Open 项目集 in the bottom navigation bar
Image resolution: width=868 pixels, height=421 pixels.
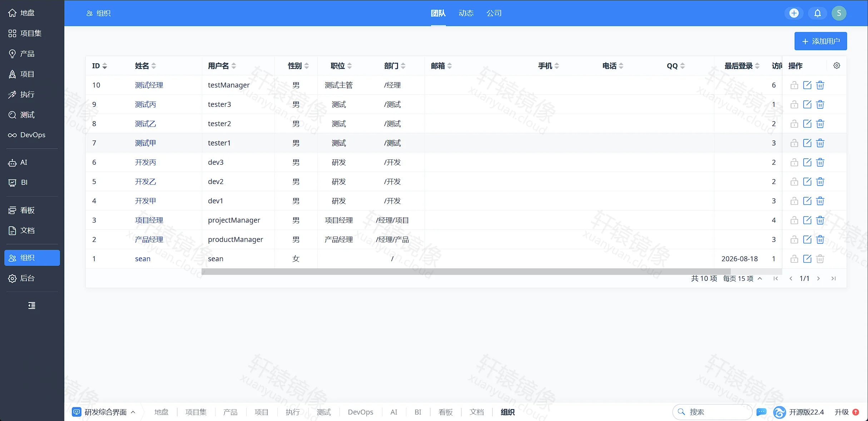(196, 412)
